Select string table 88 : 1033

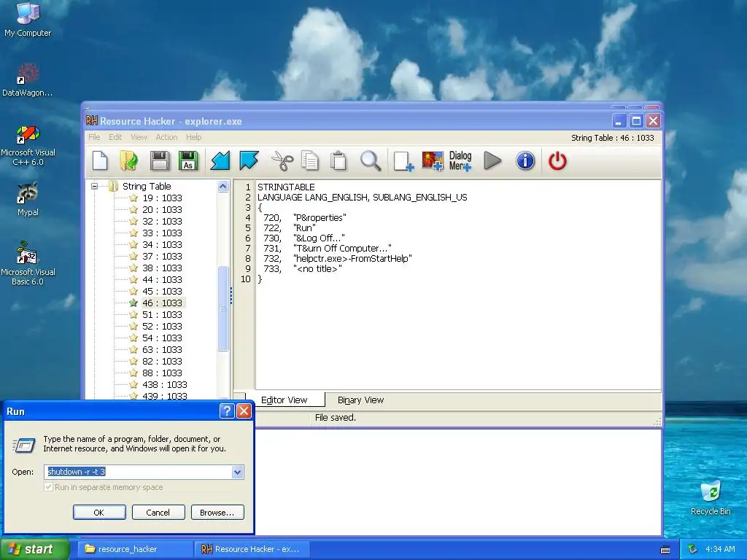[162, 373]
